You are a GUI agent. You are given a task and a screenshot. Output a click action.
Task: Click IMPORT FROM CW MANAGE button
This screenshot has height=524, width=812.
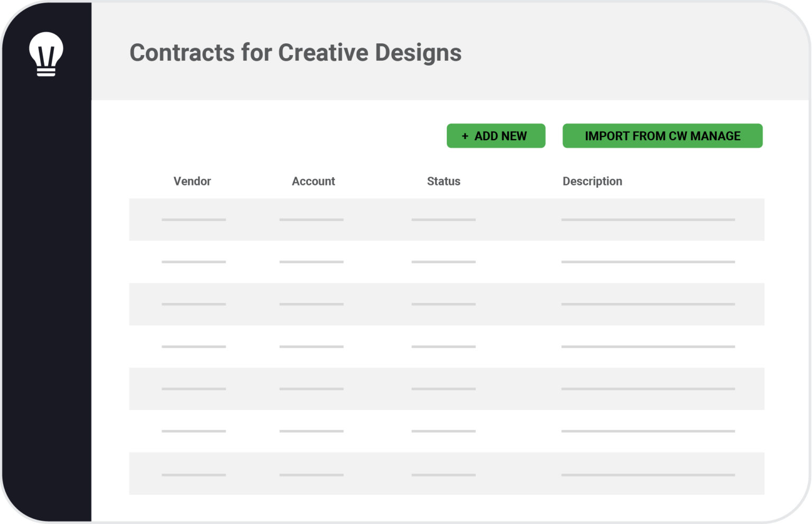[x=662, y=136]
